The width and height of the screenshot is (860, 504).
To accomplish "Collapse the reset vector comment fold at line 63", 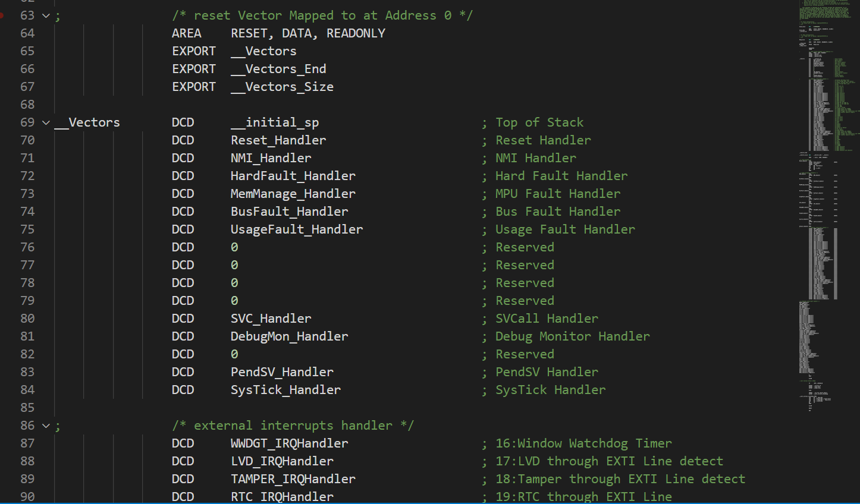I will pos(46,15).
